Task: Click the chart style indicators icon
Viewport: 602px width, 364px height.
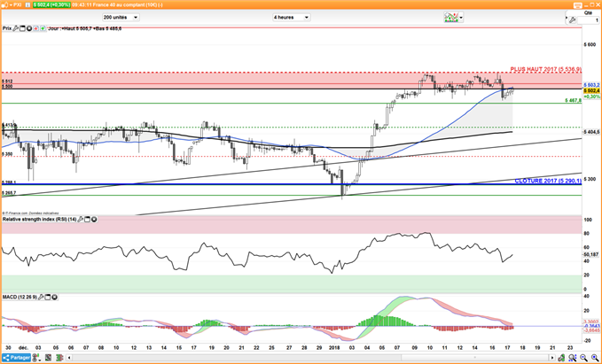Action: 450,17
